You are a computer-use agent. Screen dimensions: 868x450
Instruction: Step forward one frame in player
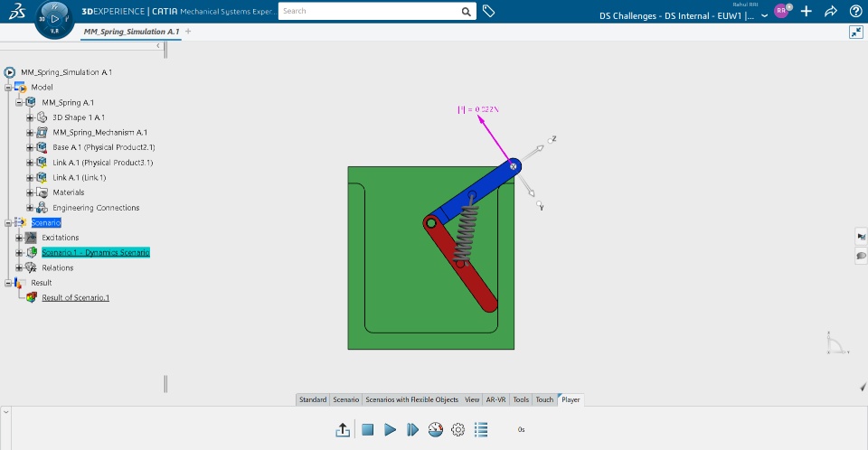tap(412, 429)
